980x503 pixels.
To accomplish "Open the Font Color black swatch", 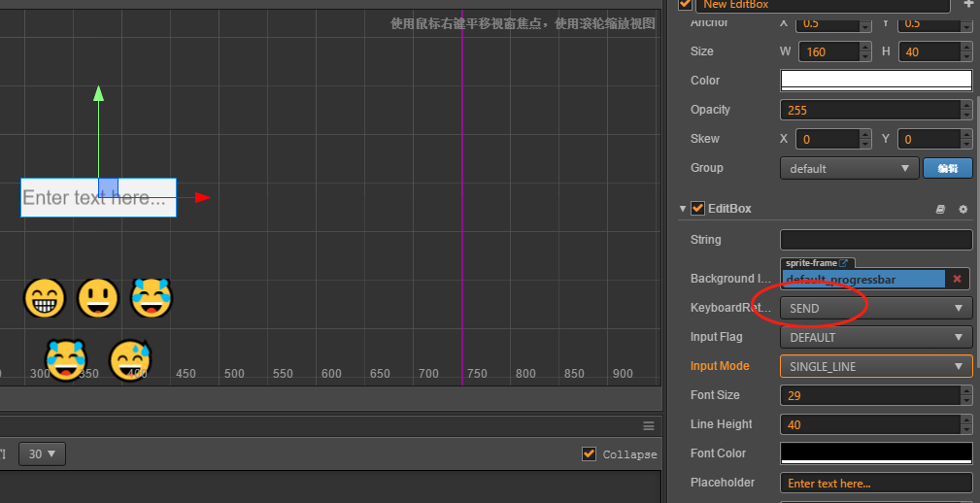I will pos(876,453).
